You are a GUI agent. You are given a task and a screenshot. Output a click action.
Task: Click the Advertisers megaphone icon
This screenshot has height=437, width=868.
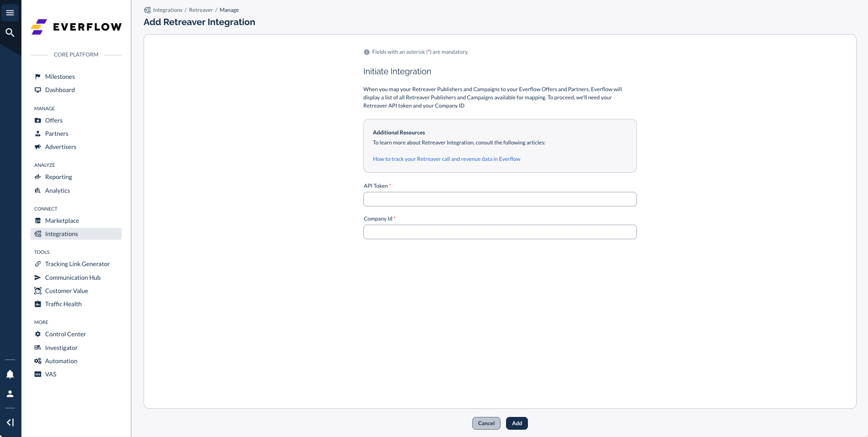click(38, 147)
